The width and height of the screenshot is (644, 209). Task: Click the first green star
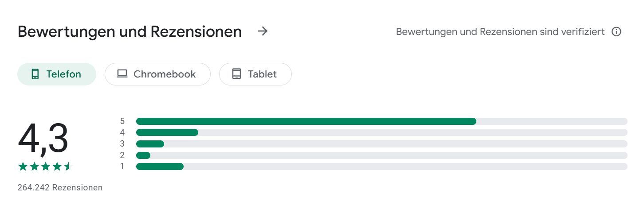tap(23, 166)
